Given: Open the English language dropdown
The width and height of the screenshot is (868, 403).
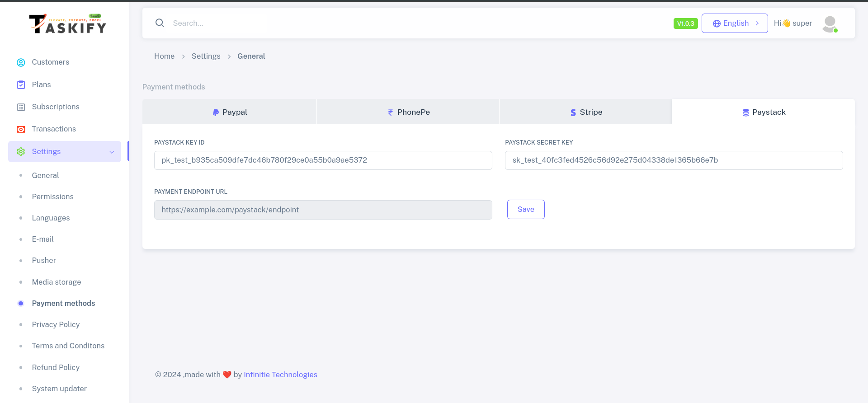Looking at the screenshot, I should click(734, 23).
